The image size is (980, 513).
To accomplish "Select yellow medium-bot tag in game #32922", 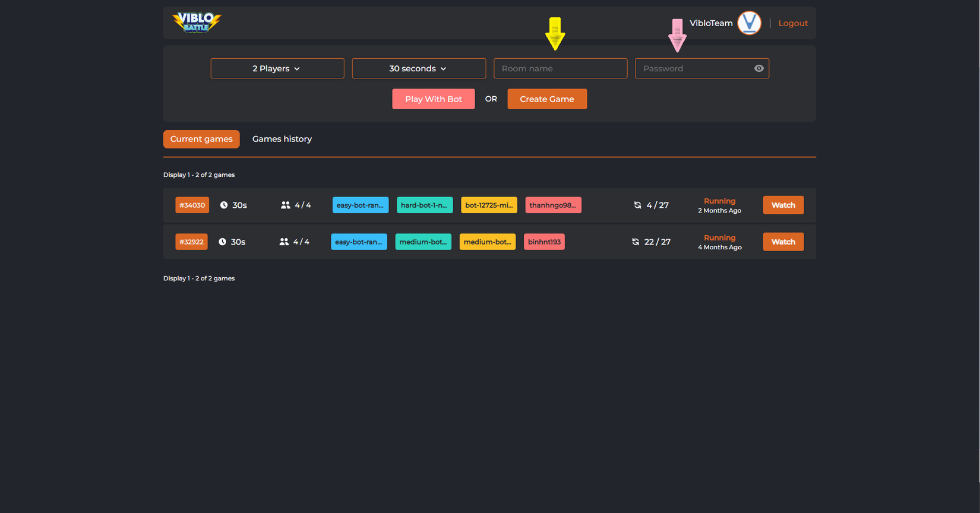I will (488, 242).
